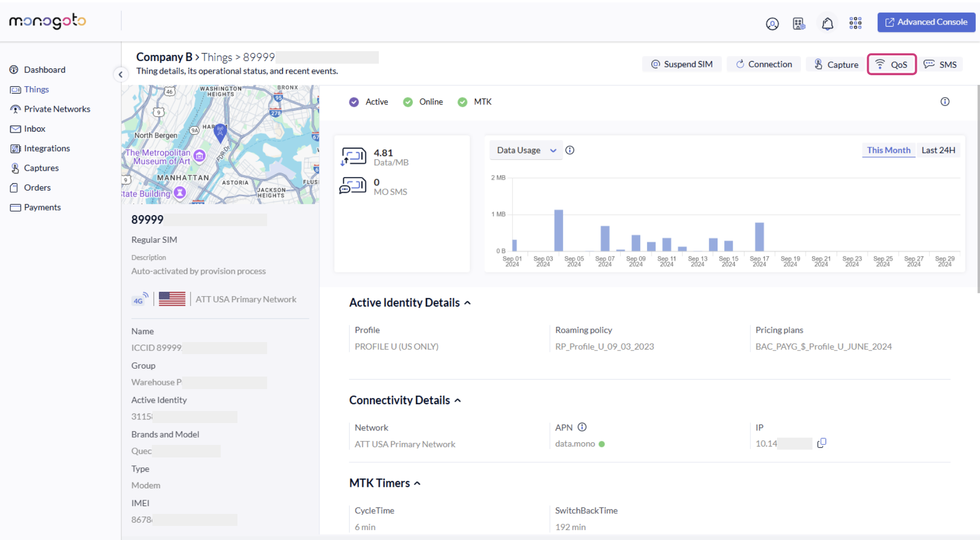Open the user profile icon
The image size is (980, 540).
click(x=772, y=24)
